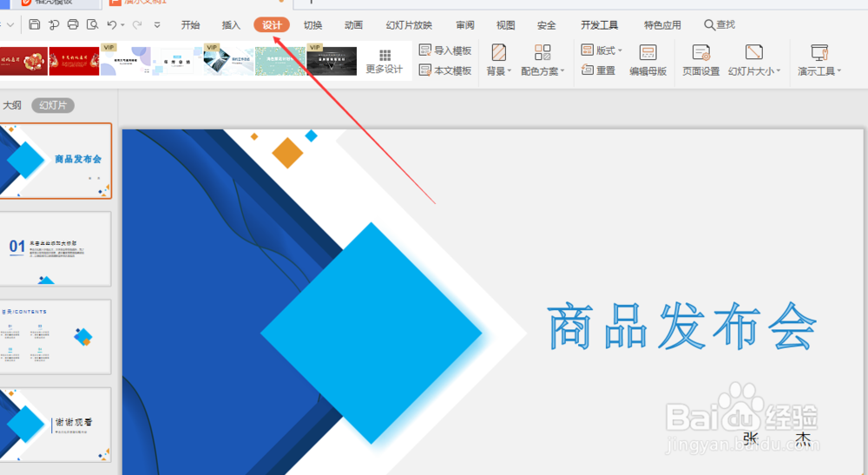Select the 商品发布会 slide thumbnail
The image size is (868, 475).
(x=56, y=161)
